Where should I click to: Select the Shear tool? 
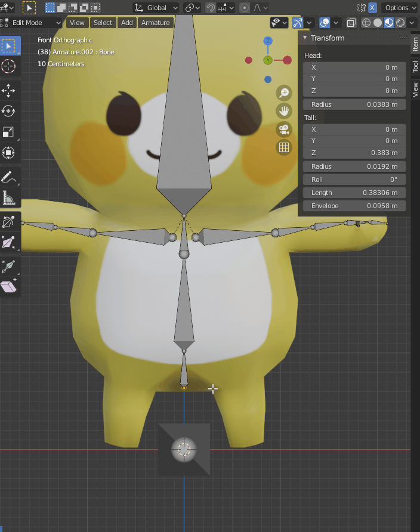[x=9, y=287]
